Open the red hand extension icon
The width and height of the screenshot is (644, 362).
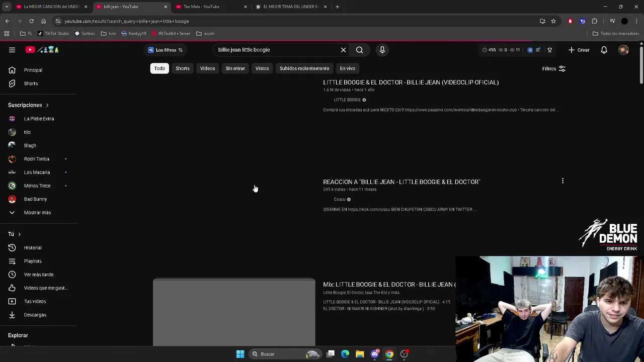click(x=570, y=21)
